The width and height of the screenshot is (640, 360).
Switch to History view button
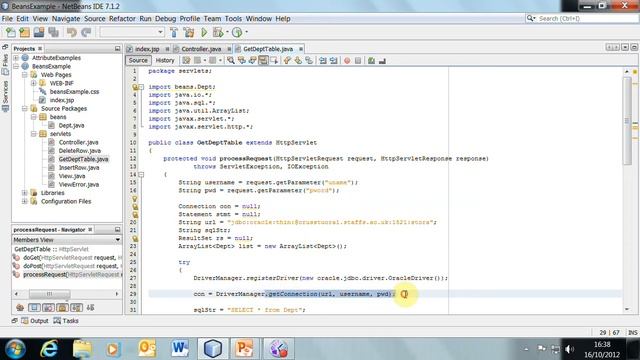coord(165,60)
